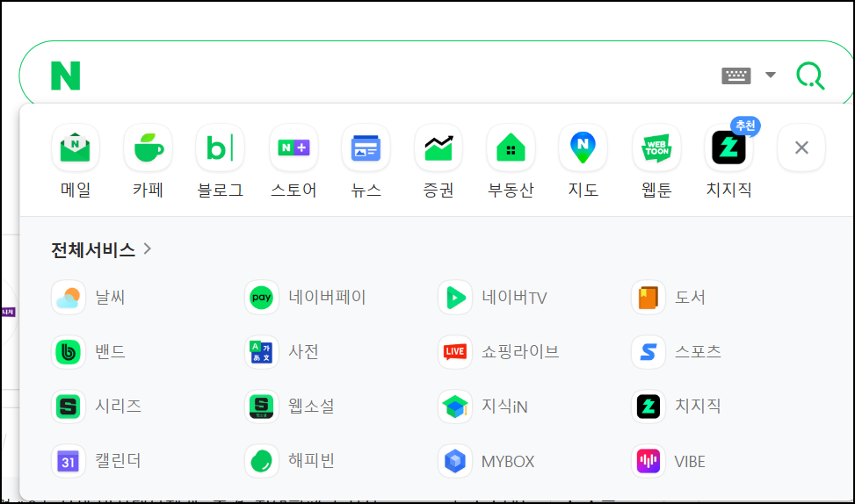This screenshot has height=504, width=855.
Task: Click the VIBE music icon
Action: 648,461
